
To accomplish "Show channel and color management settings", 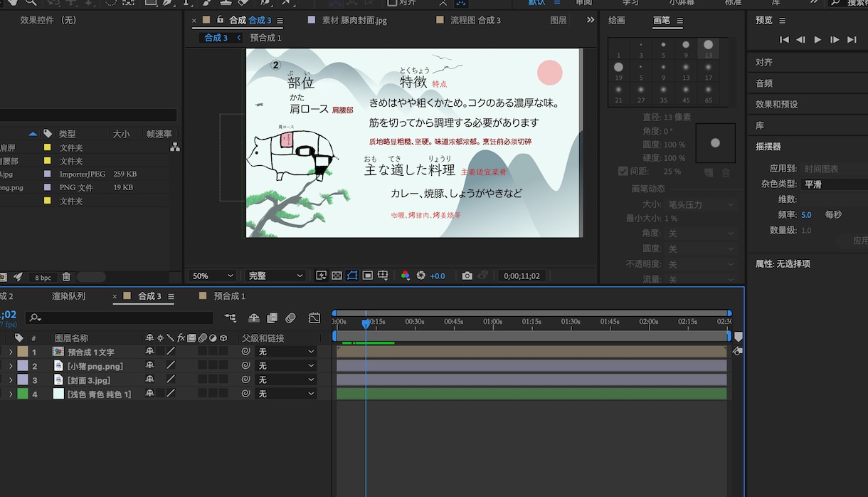I will click(406, 276).
